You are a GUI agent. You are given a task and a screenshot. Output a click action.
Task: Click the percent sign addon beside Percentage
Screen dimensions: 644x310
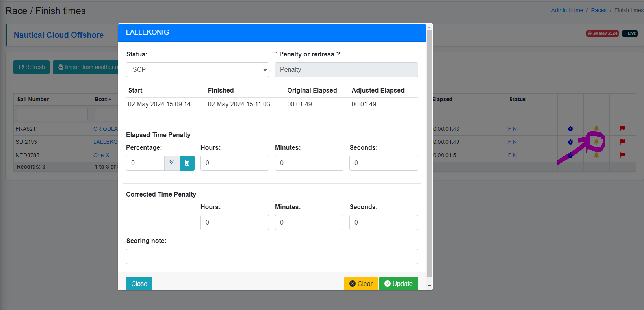pos(172,163)
